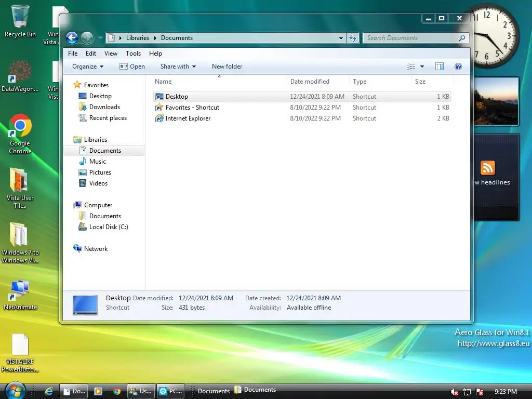Open the address bar history dropdown

pos(341,38)
